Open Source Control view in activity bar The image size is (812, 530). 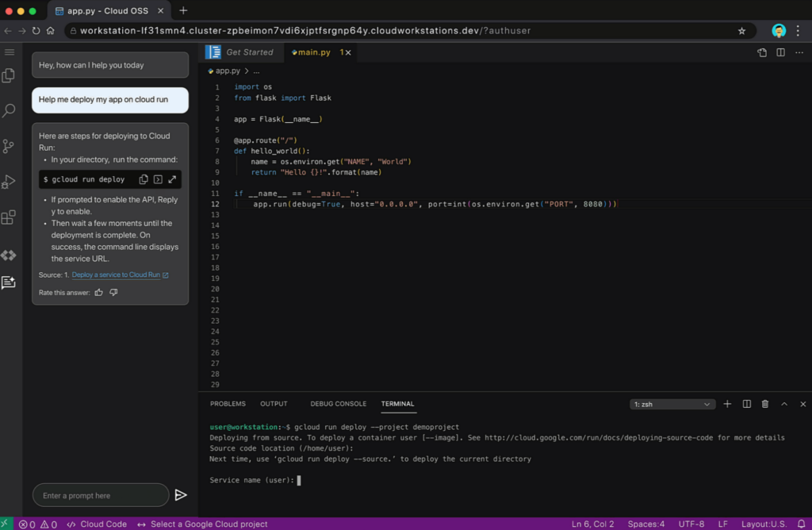point(9,146)
